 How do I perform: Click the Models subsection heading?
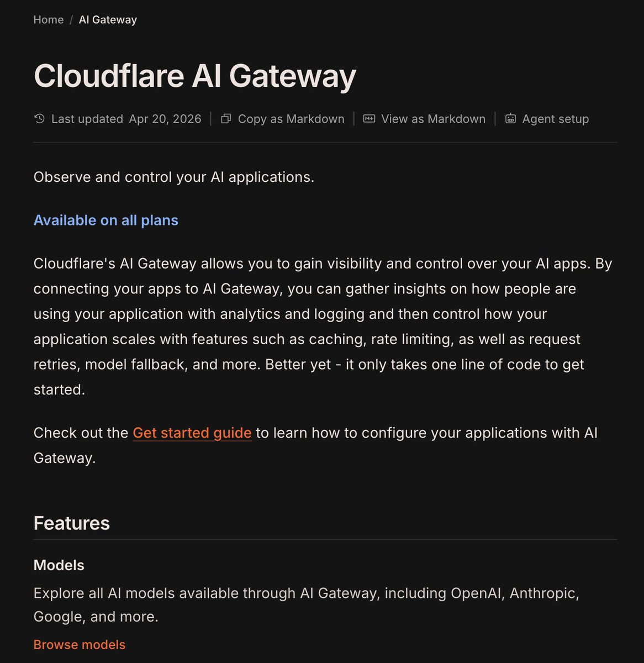59,565
